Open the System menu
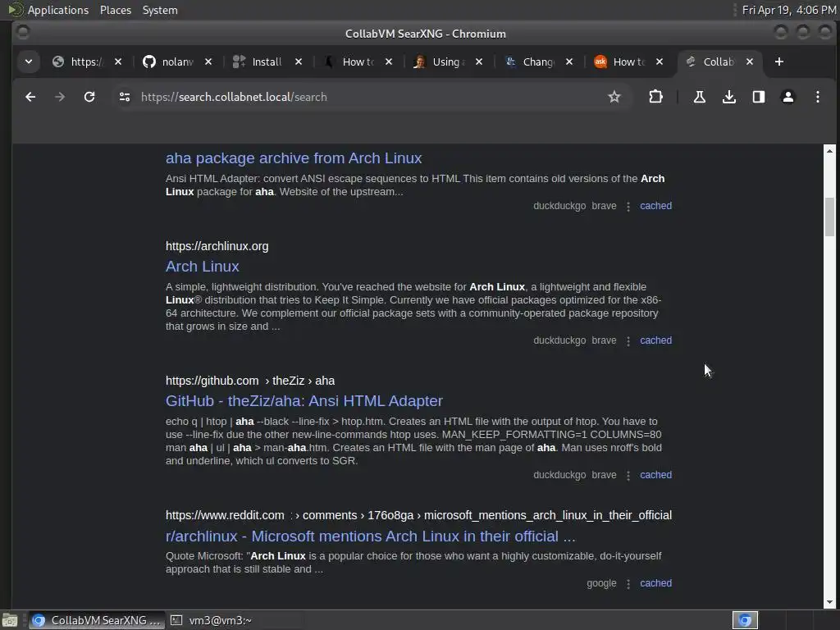Image resolution: width=840 pixels, height=630 pixels. (x=160, y=10)
